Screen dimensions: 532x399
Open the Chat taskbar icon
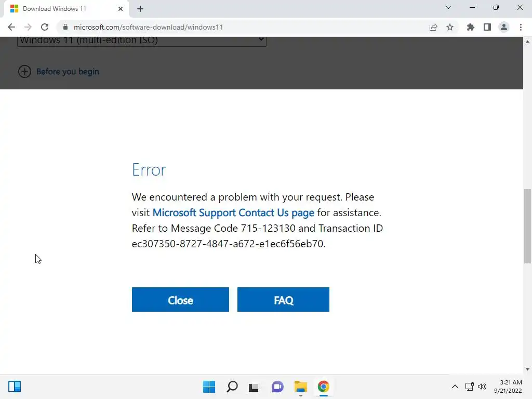277,387
